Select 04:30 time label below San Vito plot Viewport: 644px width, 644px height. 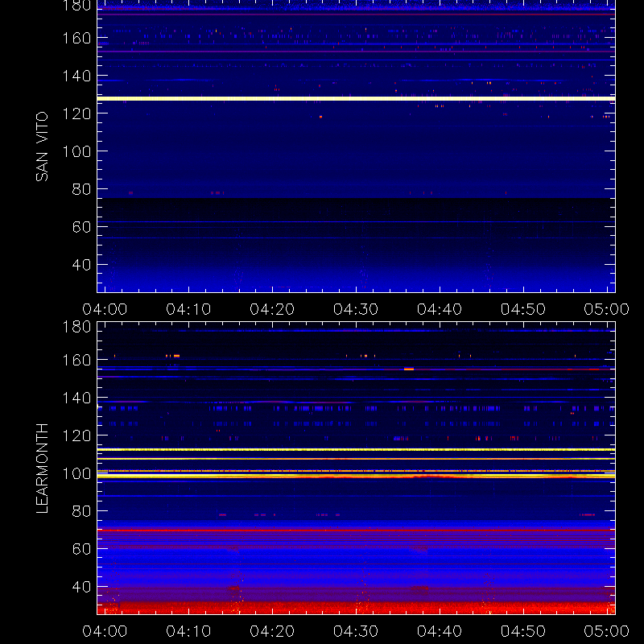(x=356, y=309)
